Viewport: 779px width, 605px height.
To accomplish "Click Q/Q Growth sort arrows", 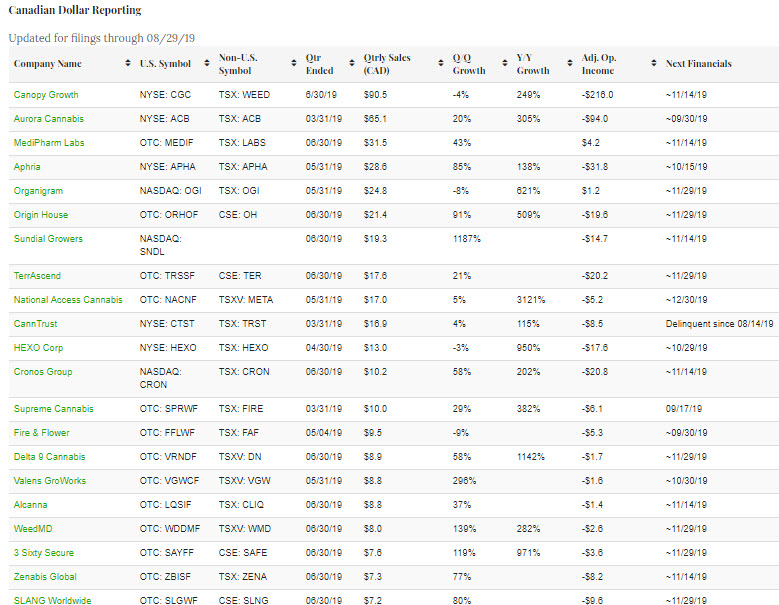I will [x=505, y=64].
